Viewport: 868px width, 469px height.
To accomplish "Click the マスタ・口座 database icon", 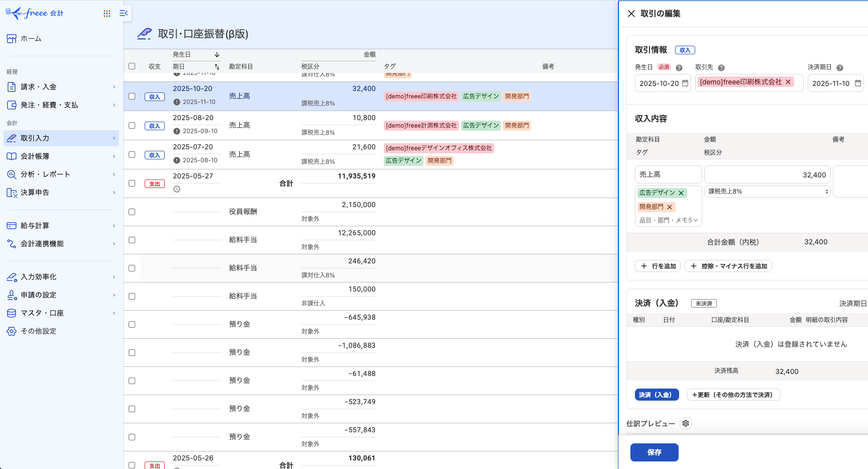I will tap(12, 313).
